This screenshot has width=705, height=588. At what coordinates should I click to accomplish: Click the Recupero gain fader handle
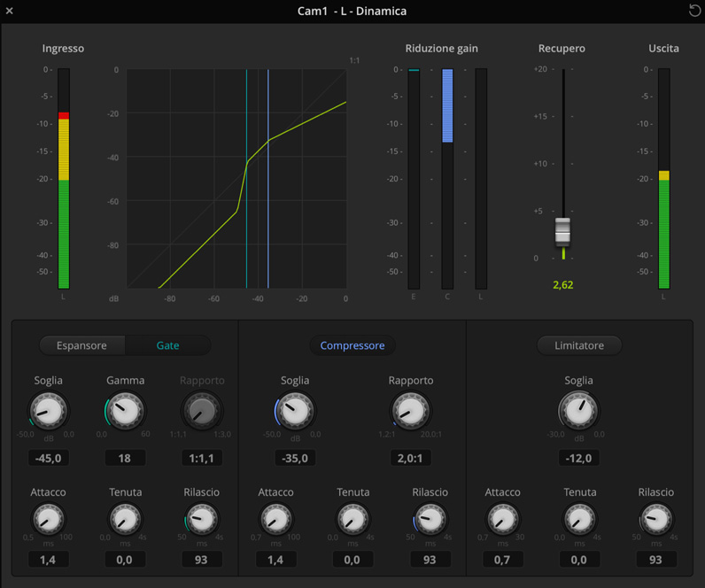(562, 230)
